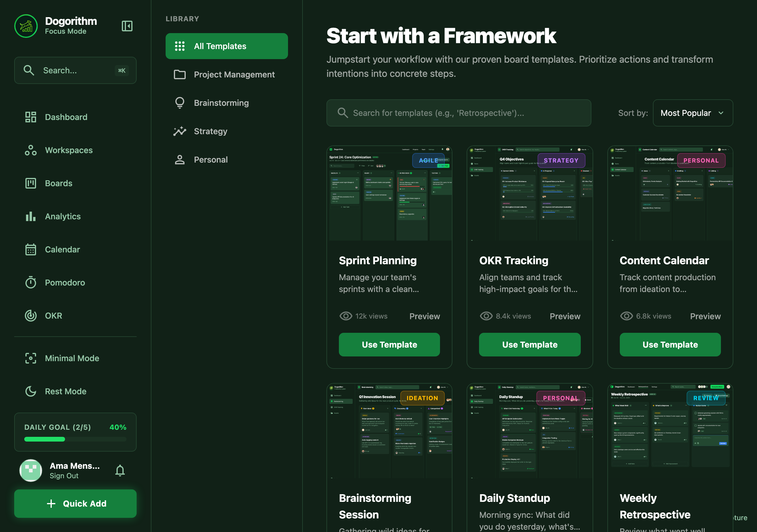Click the STRATEGY tag on OKR Tracking
Image resolution: width=757 pixels, height=532 pixels.
pos(561,160)
